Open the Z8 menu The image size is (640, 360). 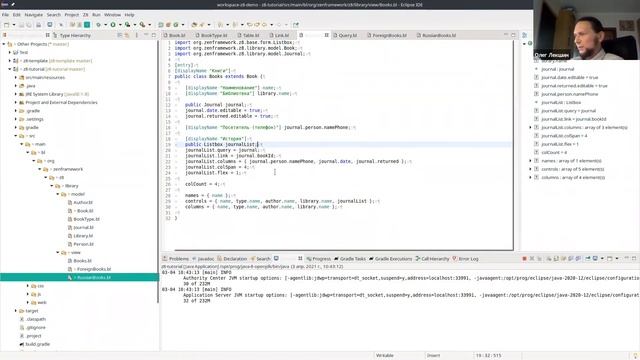pos(85,15)
